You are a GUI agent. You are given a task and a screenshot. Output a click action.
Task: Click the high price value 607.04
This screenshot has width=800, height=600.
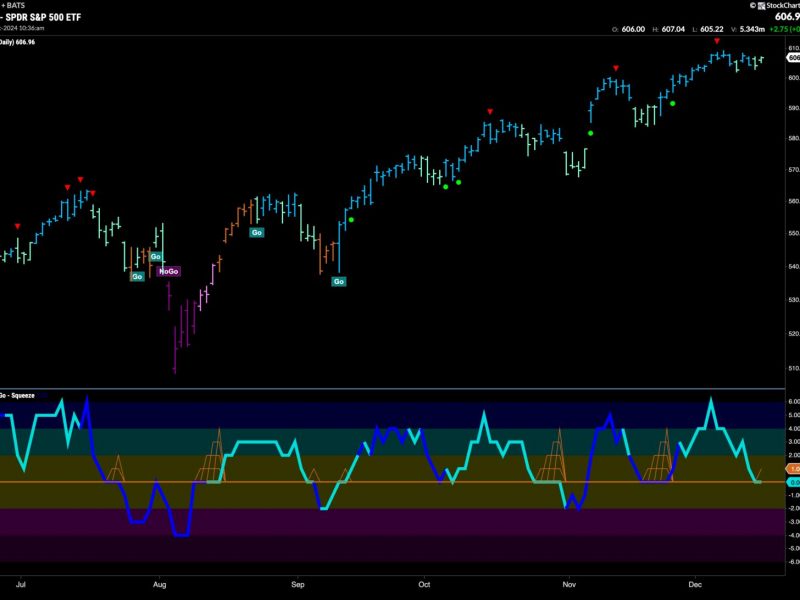click(673, 29)
